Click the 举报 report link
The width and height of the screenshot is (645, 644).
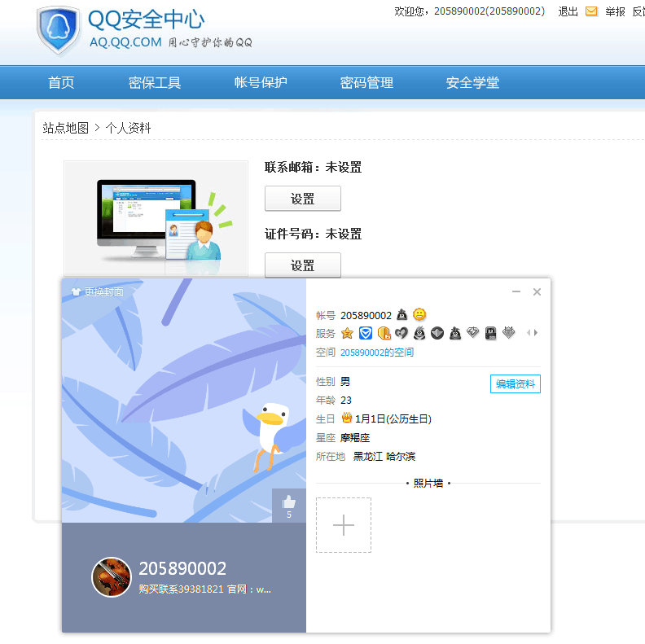coord(615,11)
